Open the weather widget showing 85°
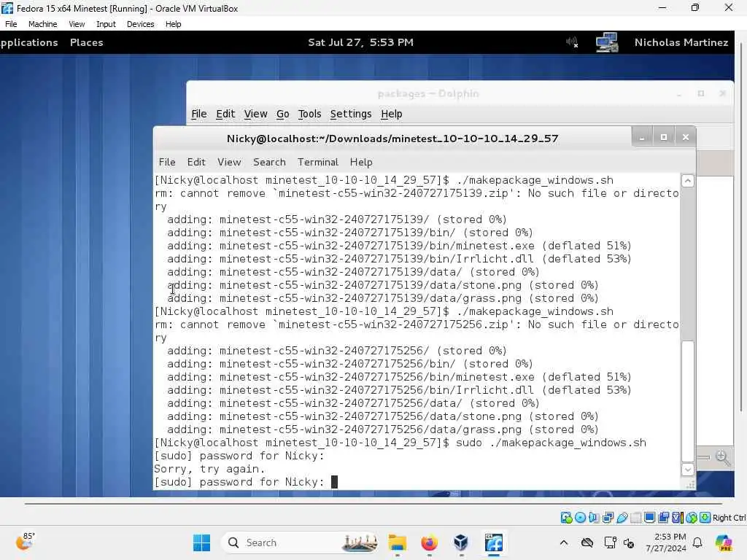The width and height of the screenshot is (747, 560). tap(25, 542)
